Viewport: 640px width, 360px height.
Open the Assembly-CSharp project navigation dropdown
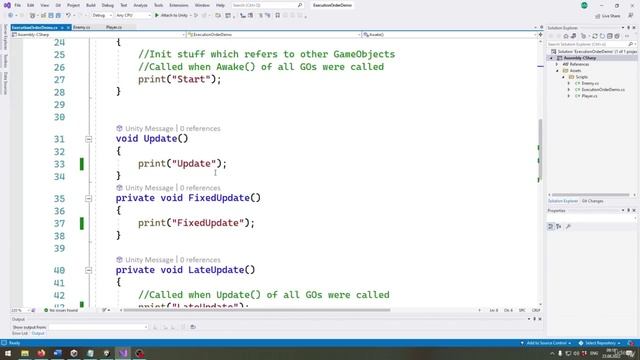click(98, 35)
